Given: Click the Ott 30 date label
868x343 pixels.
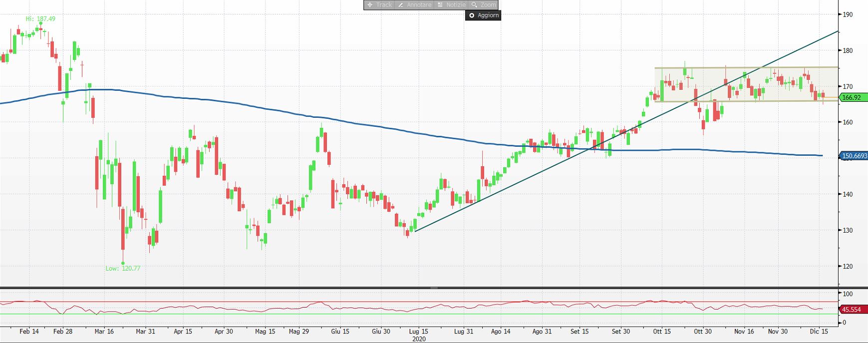Looking at the screenshot, I should click(x=703, y=332).
